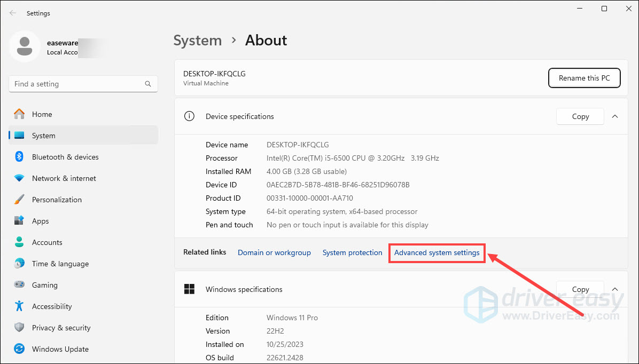This screenshot has height=364, width=639.
Task: Click System in the breadcrumb
Action: point(198,41)
